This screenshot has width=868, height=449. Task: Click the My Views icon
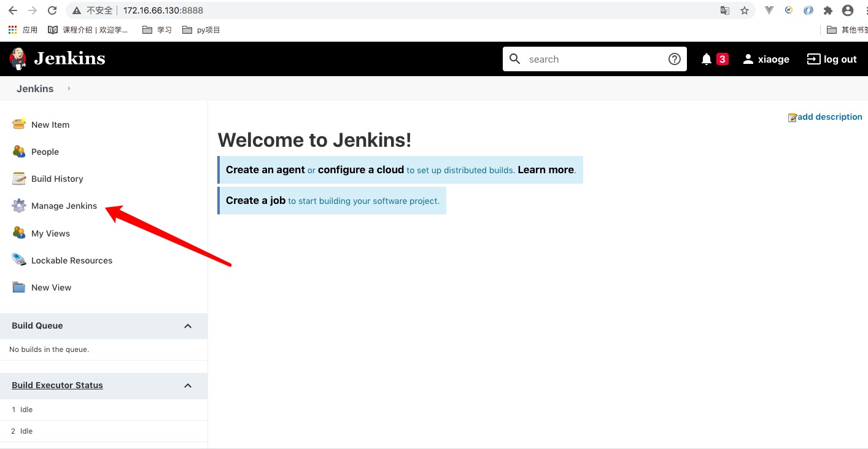(x=19, y=233)
